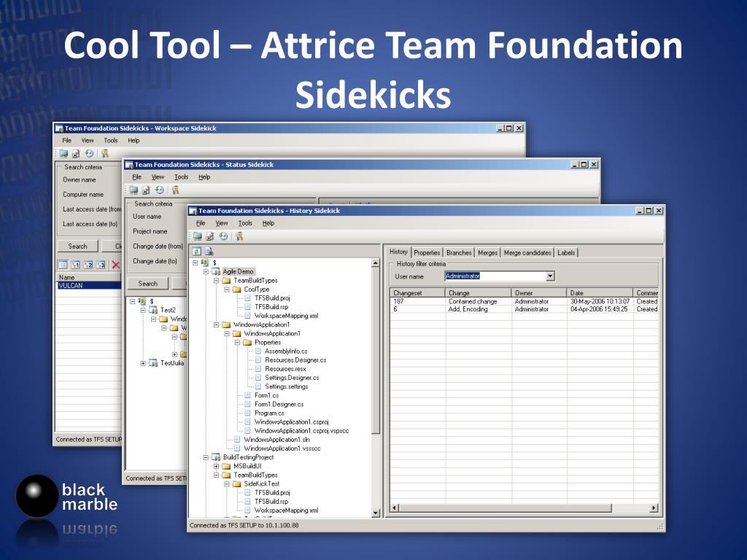This screenshot has width=747, height=560.
Task: Expand the TestJulia node in Status Sidekick
Action: pyautogui.click(x=143, y=363)
